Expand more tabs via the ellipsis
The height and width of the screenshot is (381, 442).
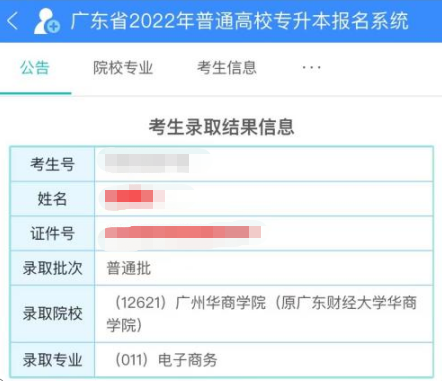point(311,68)
